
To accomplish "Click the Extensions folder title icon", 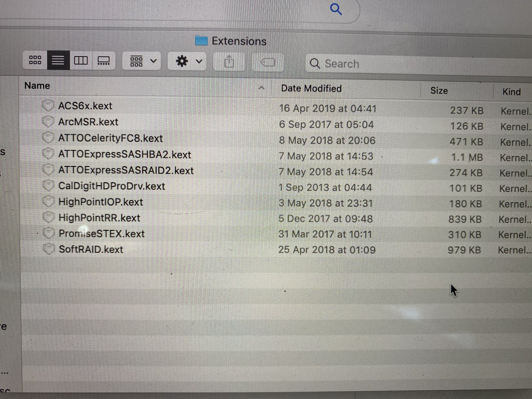I will click(201, 40).
